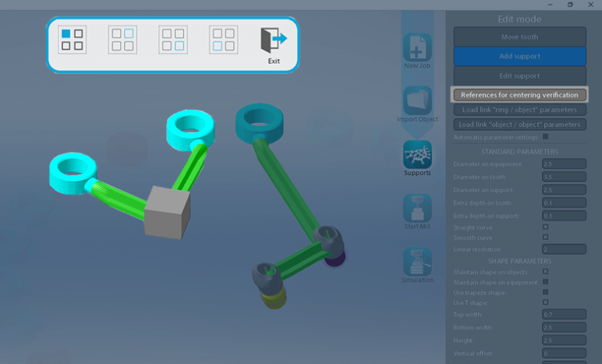Viewport: 602px width, 364px height.
Task: Click References for centering verification button
Action: pos(520,95)
